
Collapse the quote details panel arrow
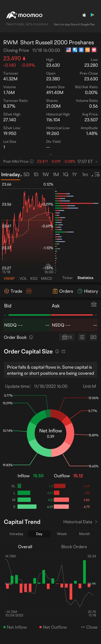pos(50,154)
